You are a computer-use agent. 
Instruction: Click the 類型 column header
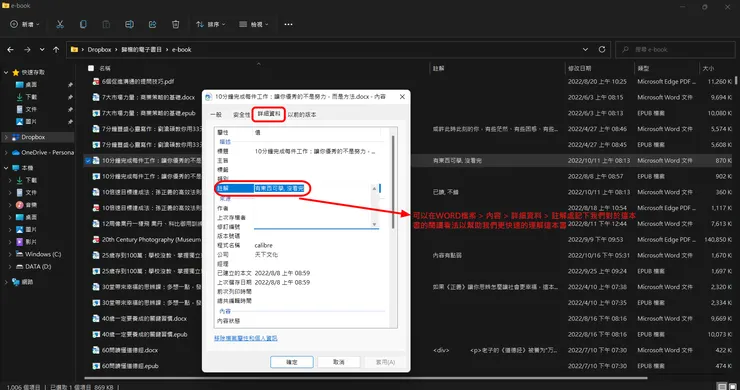coord(667,68)
